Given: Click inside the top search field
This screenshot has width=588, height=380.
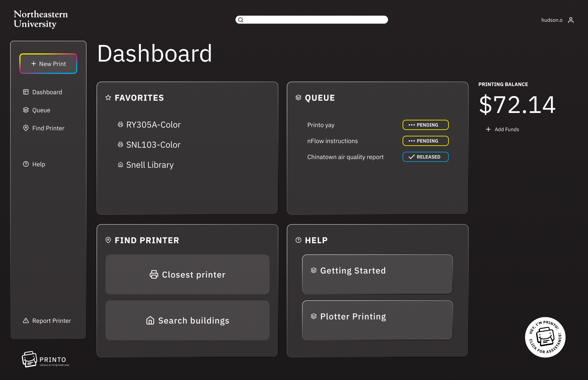Looking at the screenshot, I should (x=311, y=19).
